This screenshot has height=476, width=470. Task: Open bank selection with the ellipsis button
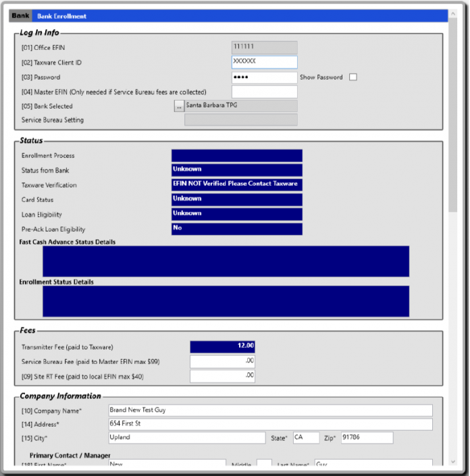tap(179, 106)
